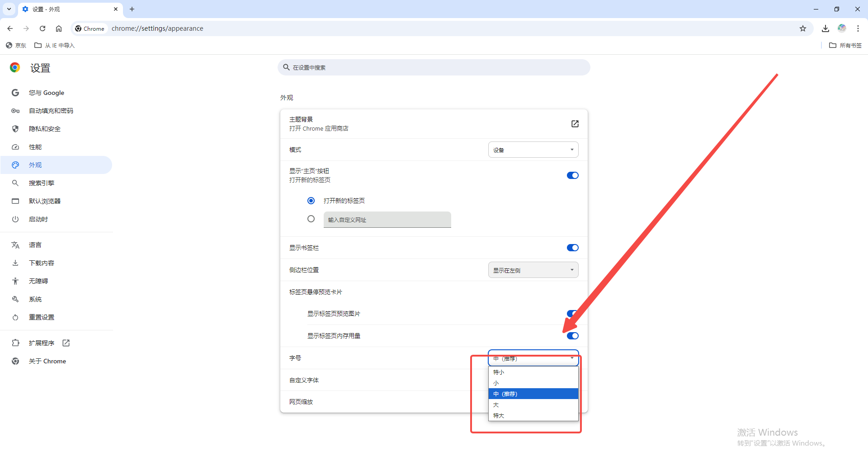Click the 关于 Chrome icon in the sidebar
This screenshot has height=470, width=868.
15,361
